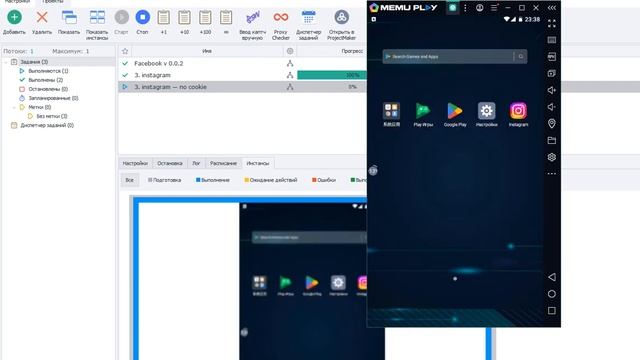Select Остановлены (0) tree item
Viewport: 640px width, 360px height.
(x=48, y=89)
